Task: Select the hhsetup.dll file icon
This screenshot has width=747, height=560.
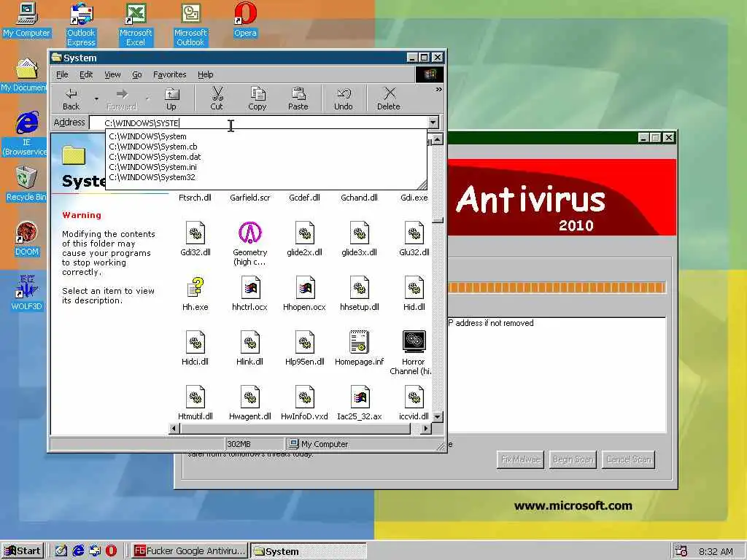Action: click(360, 287)
